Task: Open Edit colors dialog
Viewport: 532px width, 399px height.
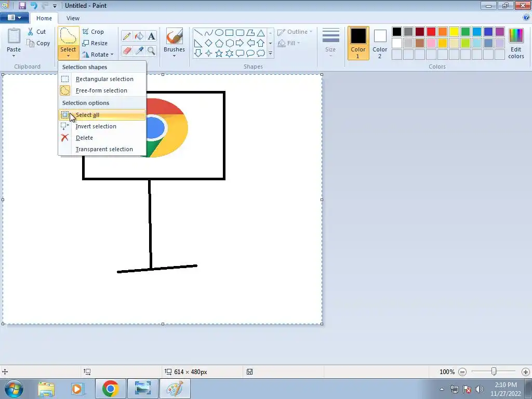Action: pos(516,44)
